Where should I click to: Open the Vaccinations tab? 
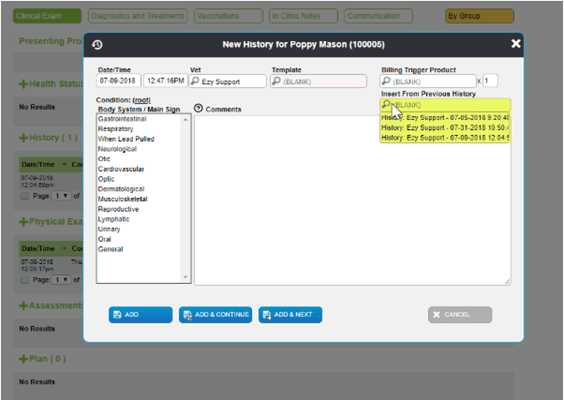pyautogui.click(x=228, y=16)
